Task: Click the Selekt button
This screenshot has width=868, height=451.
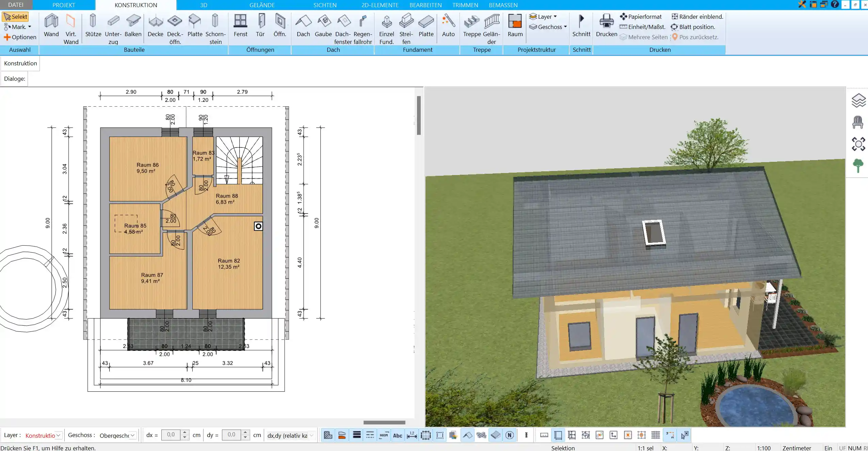Action: (16, 17)
